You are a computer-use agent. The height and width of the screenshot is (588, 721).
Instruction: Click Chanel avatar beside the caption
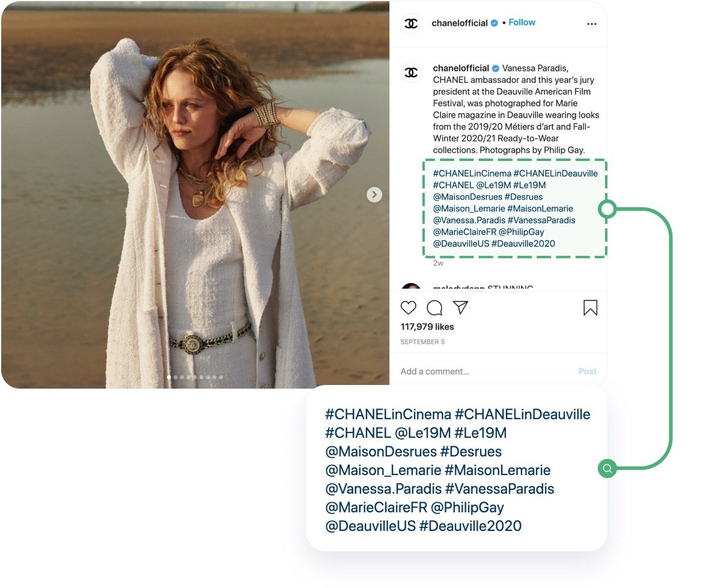click(411, 73)
